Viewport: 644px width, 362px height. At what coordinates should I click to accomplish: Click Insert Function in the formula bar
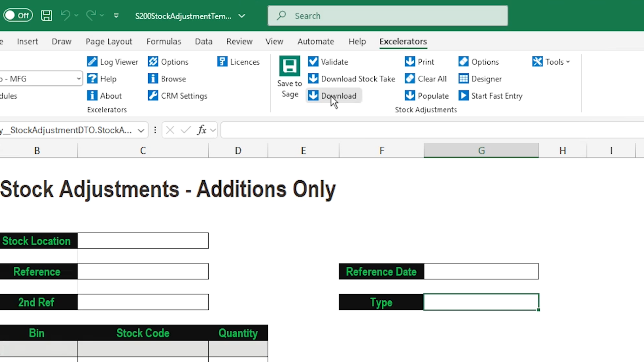(202, 130)
